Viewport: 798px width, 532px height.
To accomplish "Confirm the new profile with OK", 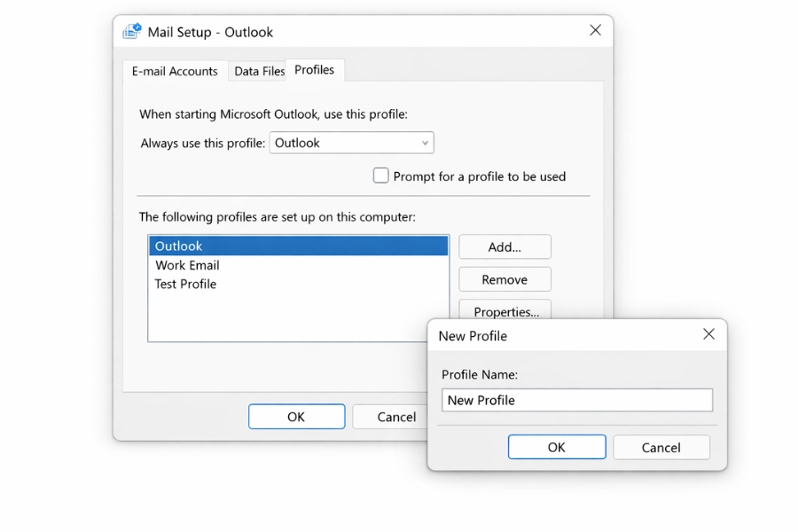I will (x=556, y=447).
